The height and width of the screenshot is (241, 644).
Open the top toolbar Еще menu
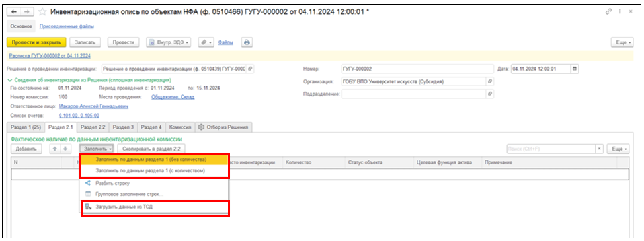click(x=623, y=42)
